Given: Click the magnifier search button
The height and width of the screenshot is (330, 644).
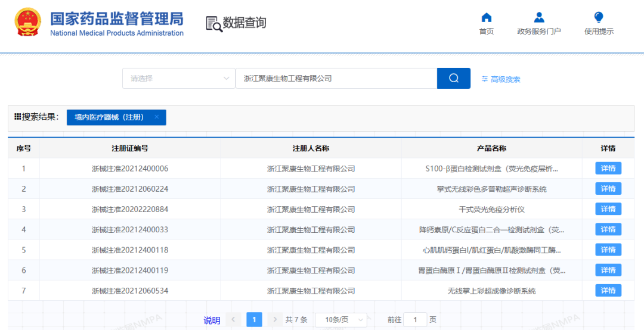Looking at the screenshot, I should tap(453, 79).
